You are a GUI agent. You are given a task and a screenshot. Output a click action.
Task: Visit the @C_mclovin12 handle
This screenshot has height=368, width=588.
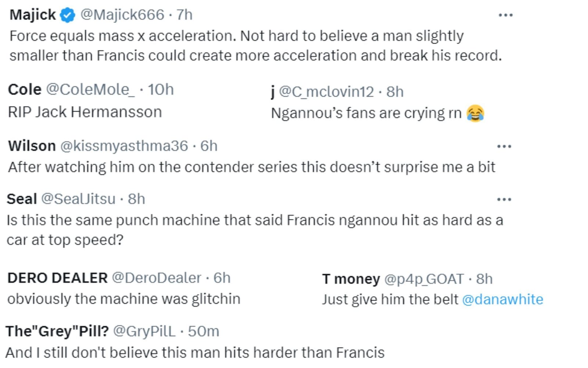click(x=326, y=92)
